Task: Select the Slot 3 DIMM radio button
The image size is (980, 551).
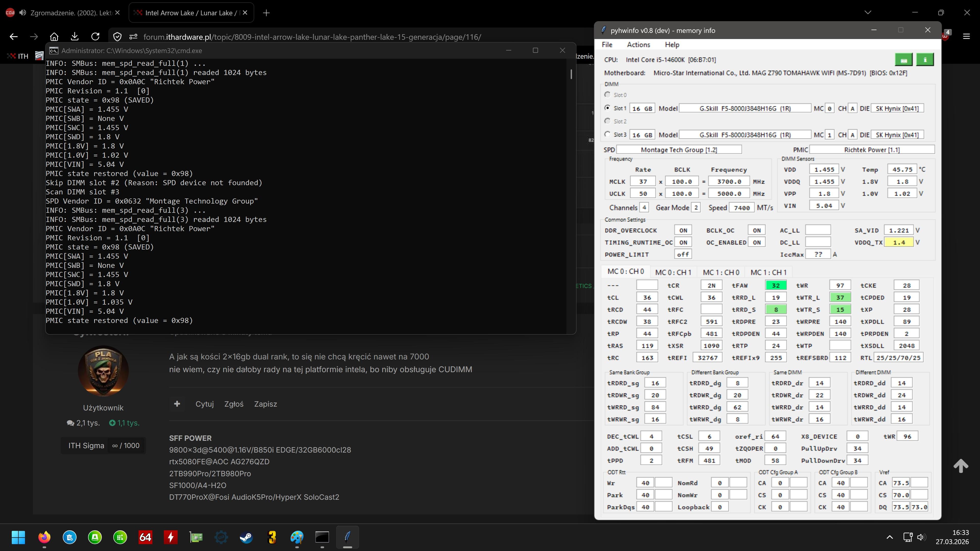Action: tap(608, 134)
